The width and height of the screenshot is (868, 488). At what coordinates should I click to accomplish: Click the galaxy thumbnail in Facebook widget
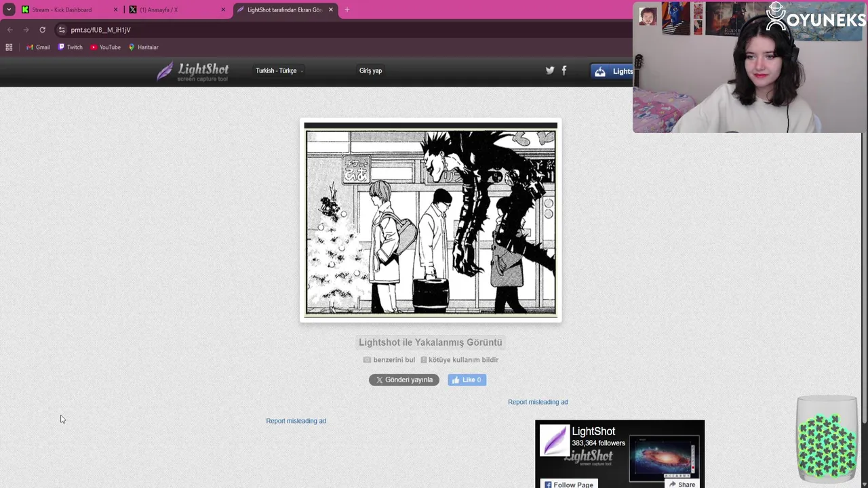click(x=664, y=458)
